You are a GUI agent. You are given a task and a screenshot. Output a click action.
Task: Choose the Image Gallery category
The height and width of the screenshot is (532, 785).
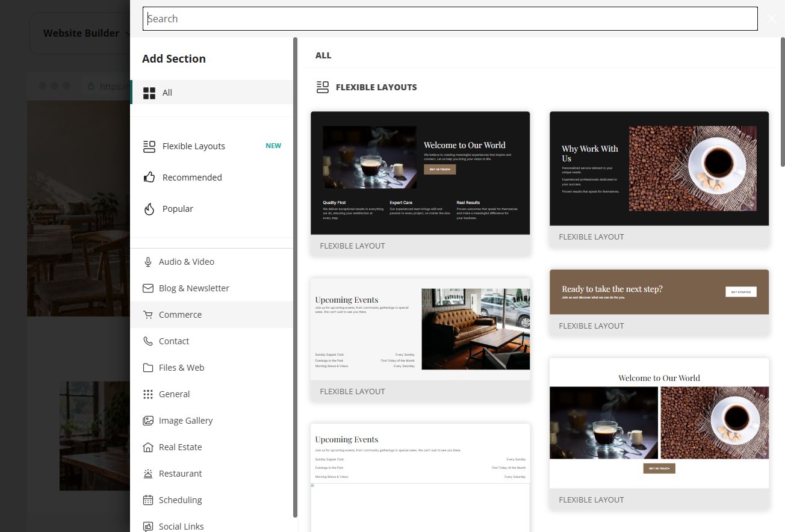211,421
